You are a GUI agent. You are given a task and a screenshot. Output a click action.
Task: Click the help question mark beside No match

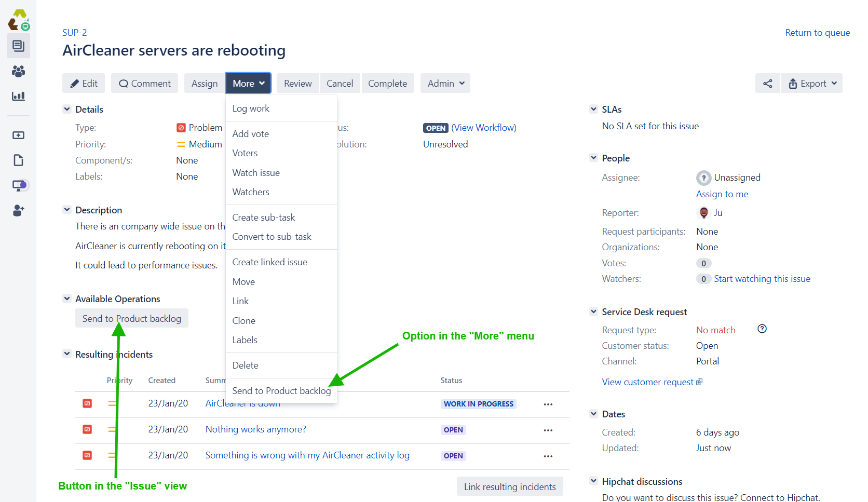tap(762, 329)
